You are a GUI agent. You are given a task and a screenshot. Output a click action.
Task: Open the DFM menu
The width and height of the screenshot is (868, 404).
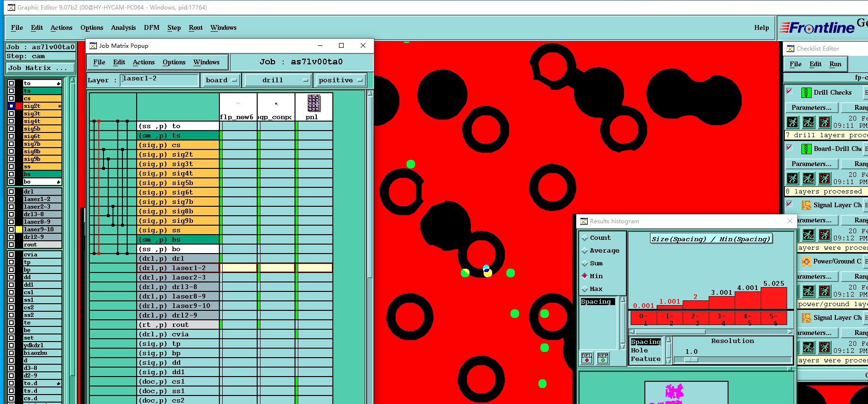pos(152,28)
